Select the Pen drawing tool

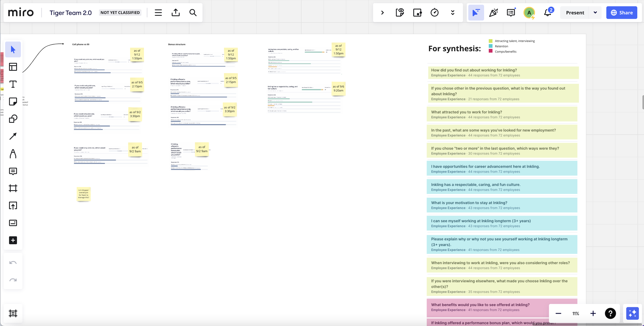13,154
